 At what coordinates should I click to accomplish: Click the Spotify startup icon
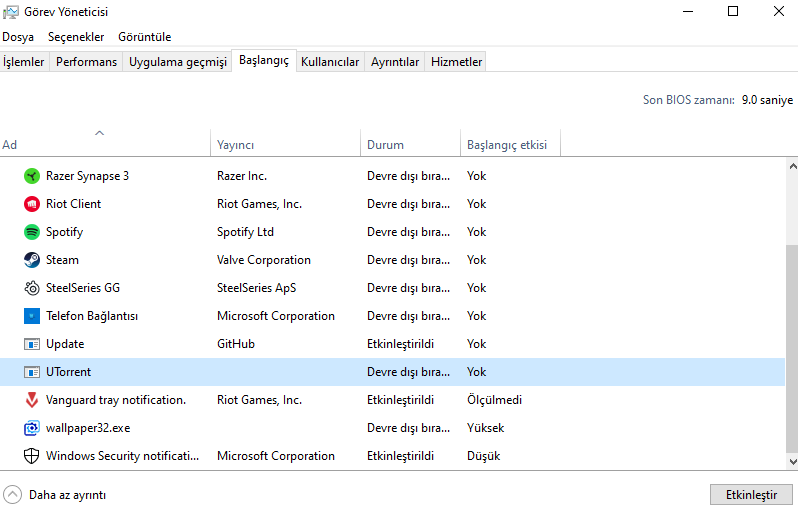click(31, 232)
